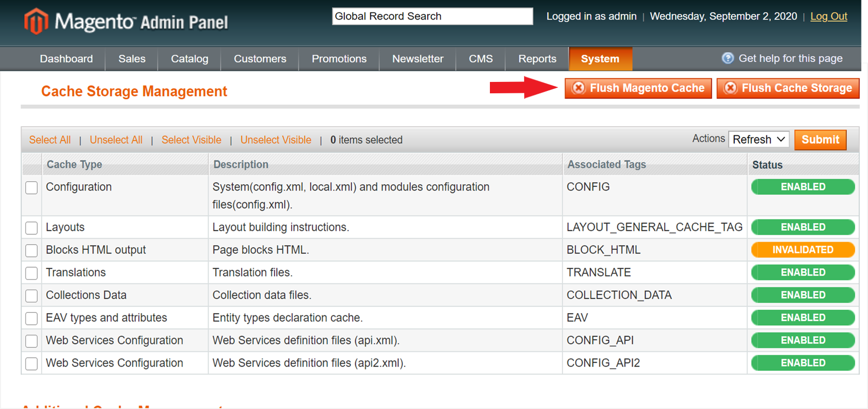Open the Catalog menu
The width and height of the screenshot is (868, 409).
tap(189, 59)
